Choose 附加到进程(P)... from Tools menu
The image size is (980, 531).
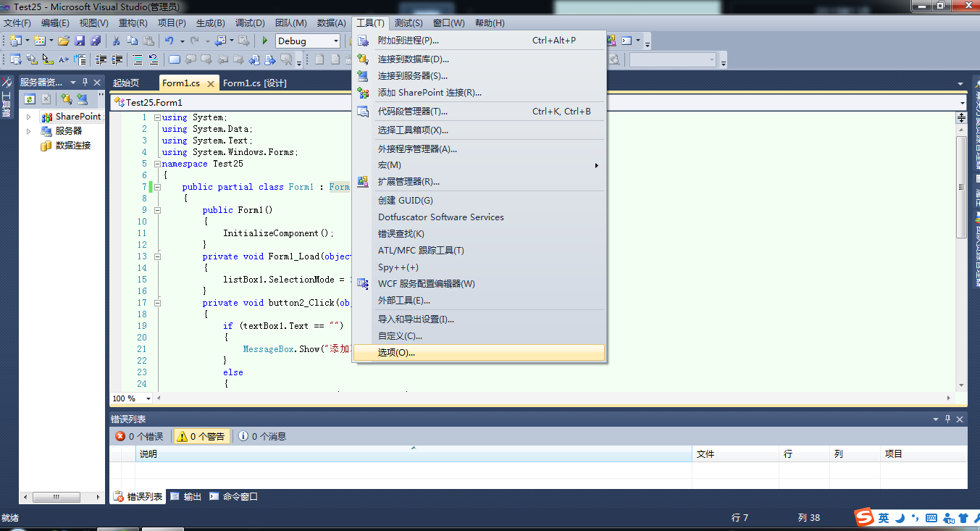pyautogui.click(x=478, y=41)
